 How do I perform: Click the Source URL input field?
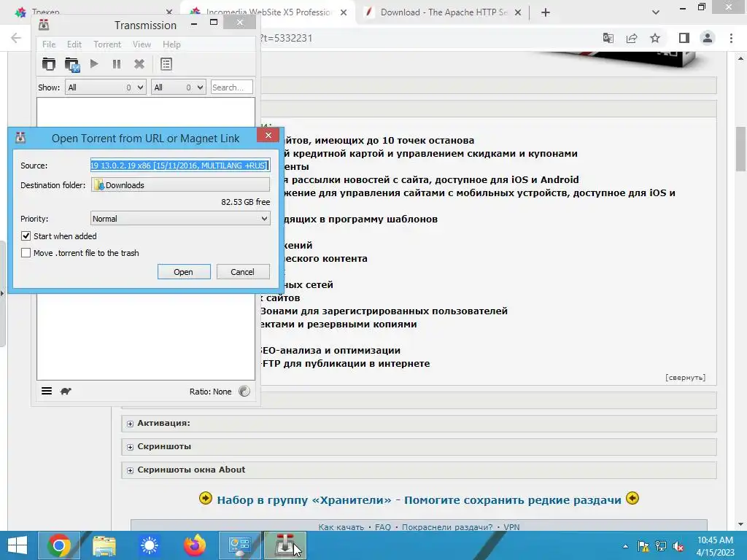coord(180,166)
